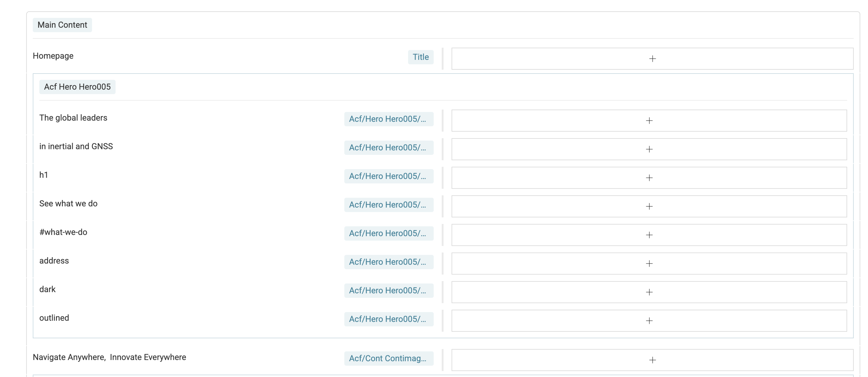This screenshot has width=868, height=377.
Task: Click the Title tag next to Homepage
Action: pyautogui.click(x=421, y=57)
